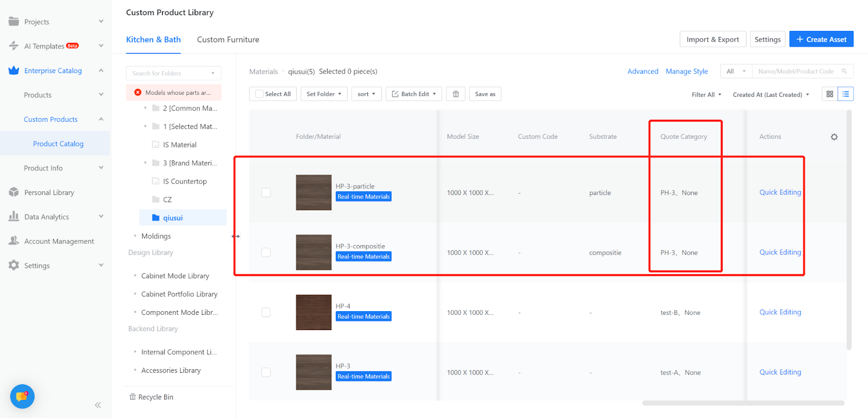Switch to grid view layout icon
Image resolution: width=868 pixels, height=419 pixels.
pyautogui.click(x=829, y=94)
